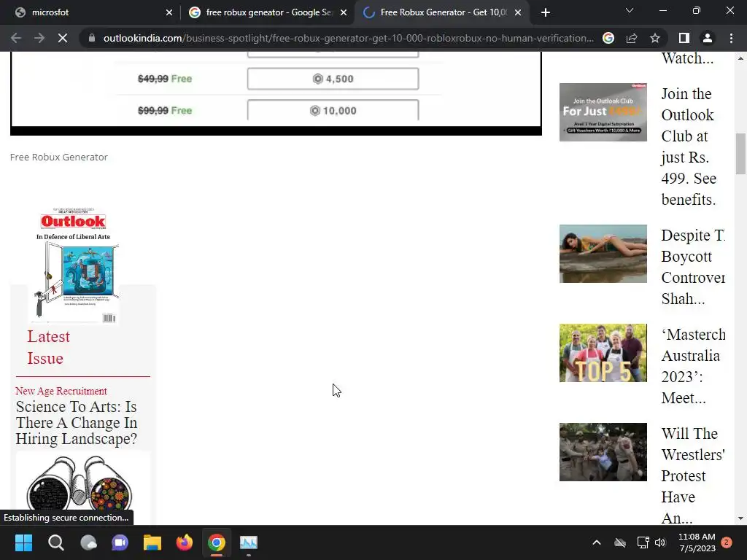Expand the tab search dropdown
747x560 pixels.
pyautogui.click(x=630, y=10)
